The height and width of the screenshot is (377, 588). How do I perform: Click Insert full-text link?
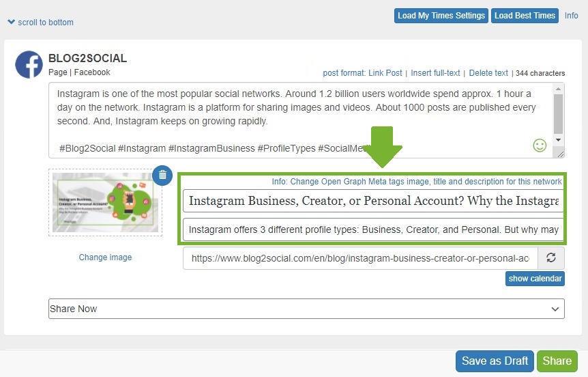point(435,73)
